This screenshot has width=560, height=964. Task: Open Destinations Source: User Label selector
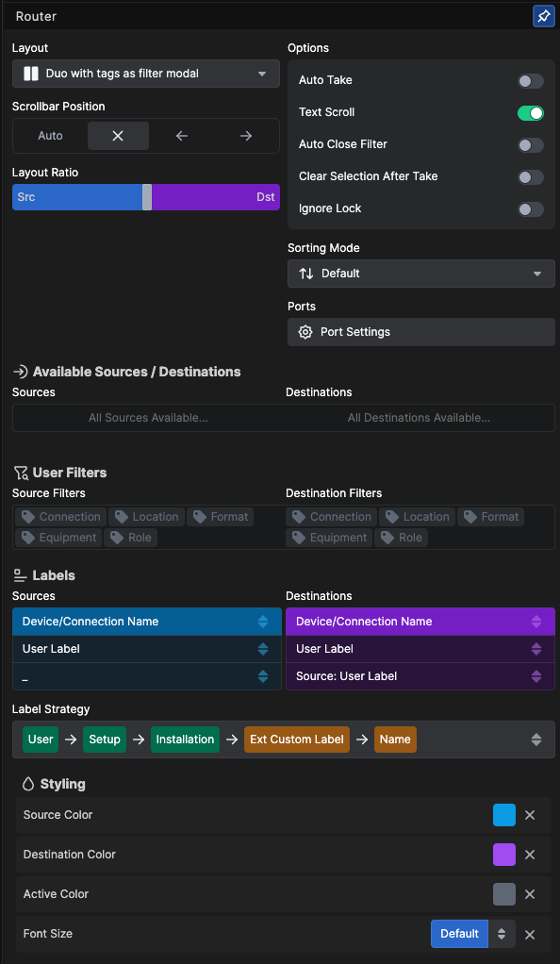[420, 676]
